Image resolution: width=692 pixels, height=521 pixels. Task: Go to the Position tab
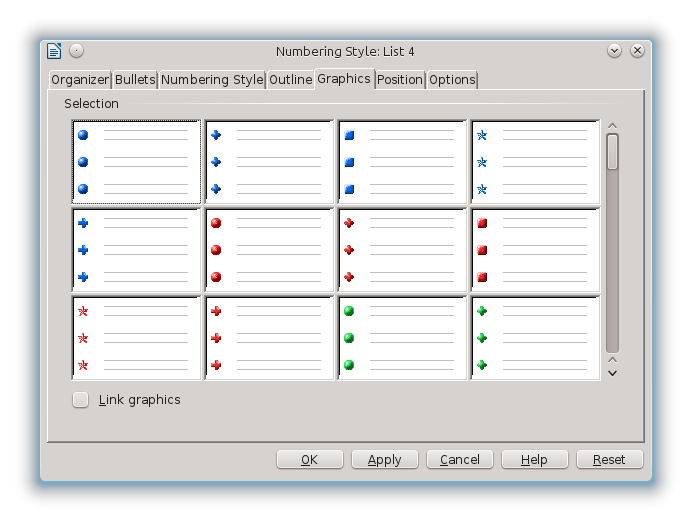[400, 80]
